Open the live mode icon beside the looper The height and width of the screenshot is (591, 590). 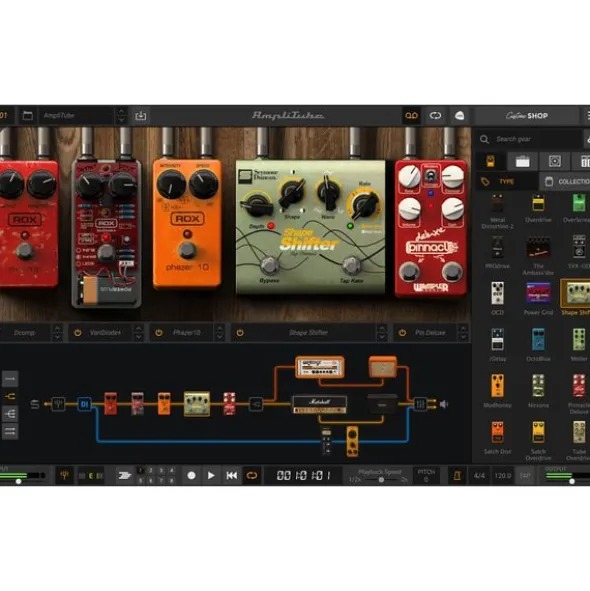459,115
